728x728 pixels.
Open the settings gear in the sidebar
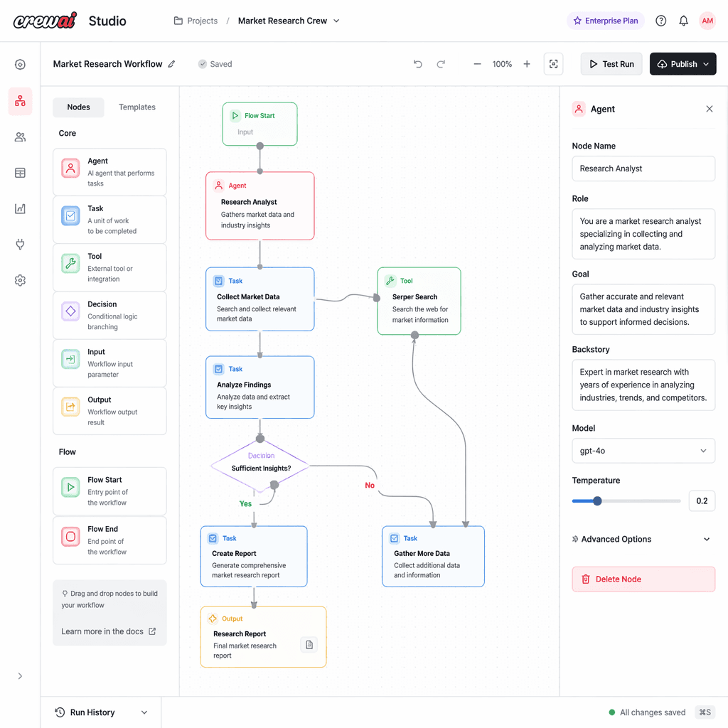pos(20,280)
